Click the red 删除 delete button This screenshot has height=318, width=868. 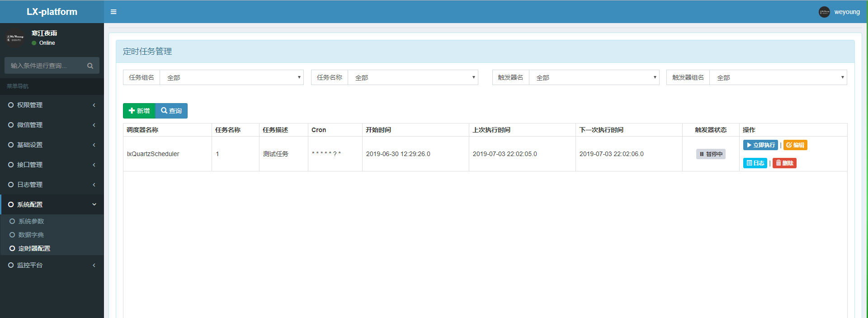(x=784, y=163)
